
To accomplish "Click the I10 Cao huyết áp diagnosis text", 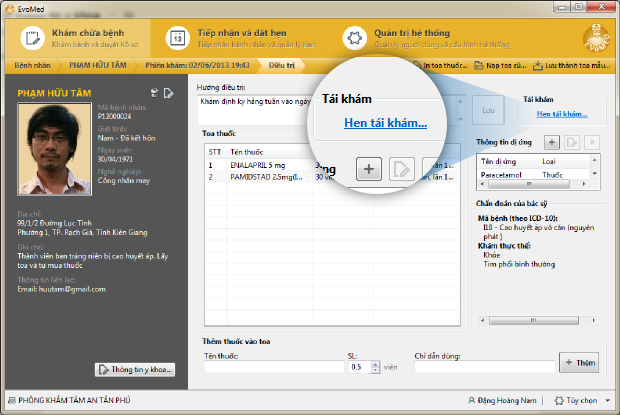I will pyautogui.click(x=538, y=232).
